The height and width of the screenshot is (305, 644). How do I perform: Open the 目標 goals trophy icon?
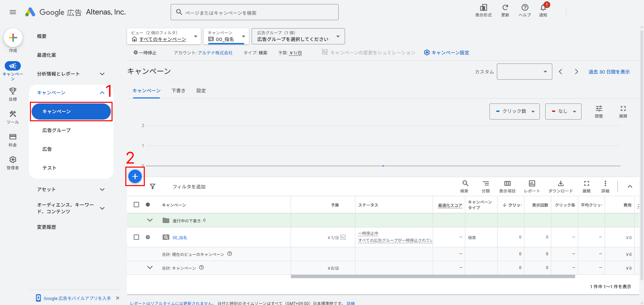click(x=13, y=91)
